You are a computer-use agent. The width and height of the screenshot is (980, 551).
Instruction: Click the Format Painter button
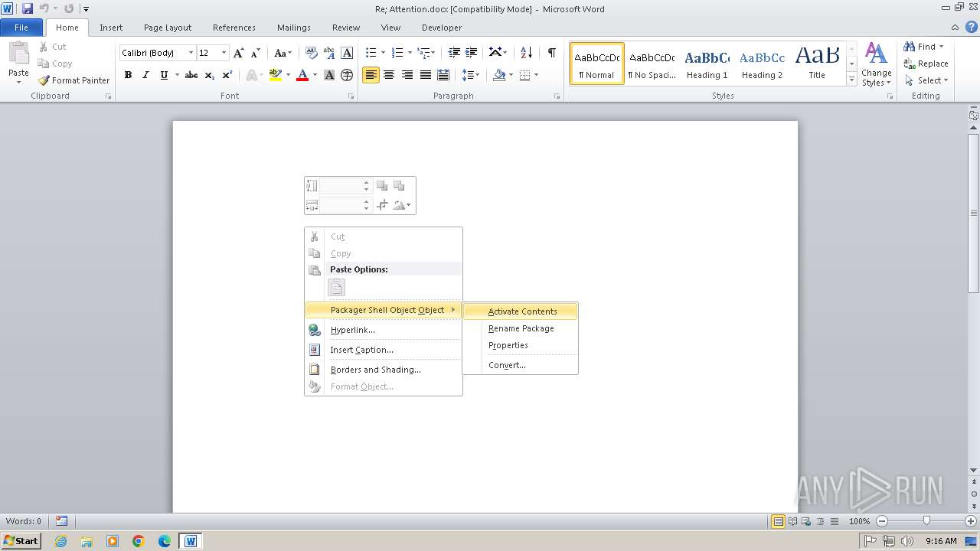(73, 80)
